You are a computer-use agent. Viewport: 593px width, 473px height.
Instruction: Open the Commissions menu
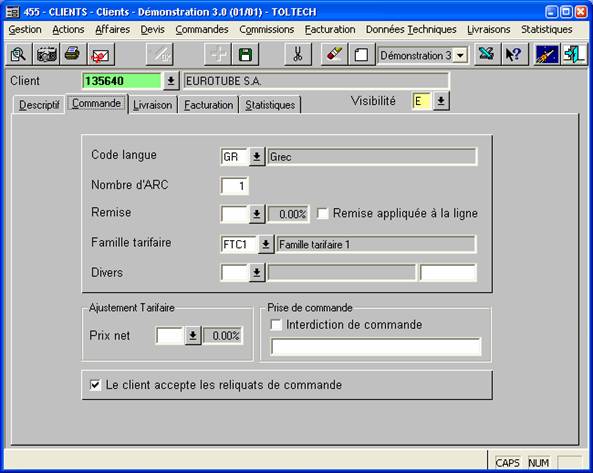[267, 29]
